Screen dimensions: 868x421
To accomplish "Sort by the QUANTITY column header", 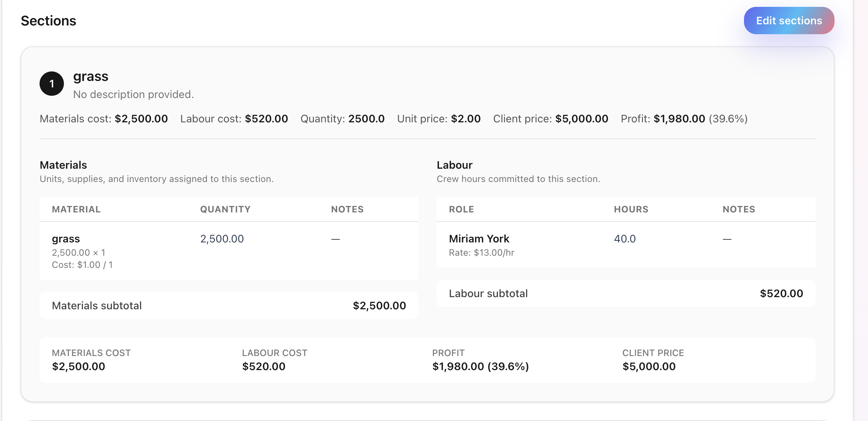I will (x=225, y=209).
